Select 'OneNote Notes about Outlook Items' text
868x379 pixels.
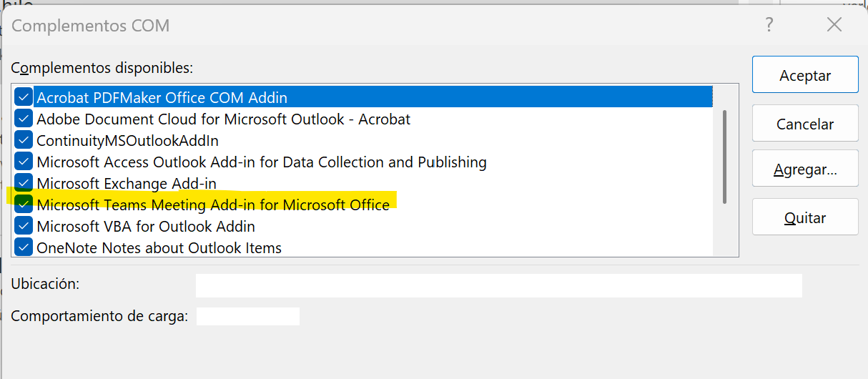tap(159, 247)
